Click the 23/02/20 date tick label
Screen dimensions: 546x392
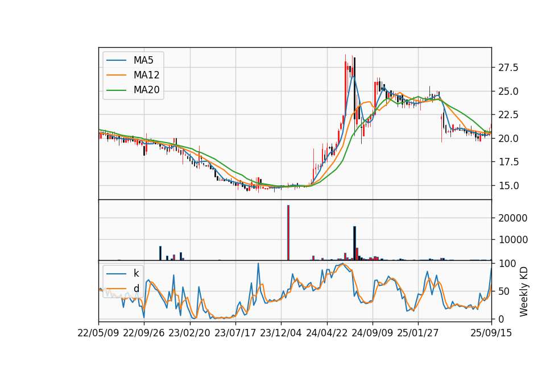(189, 333)
